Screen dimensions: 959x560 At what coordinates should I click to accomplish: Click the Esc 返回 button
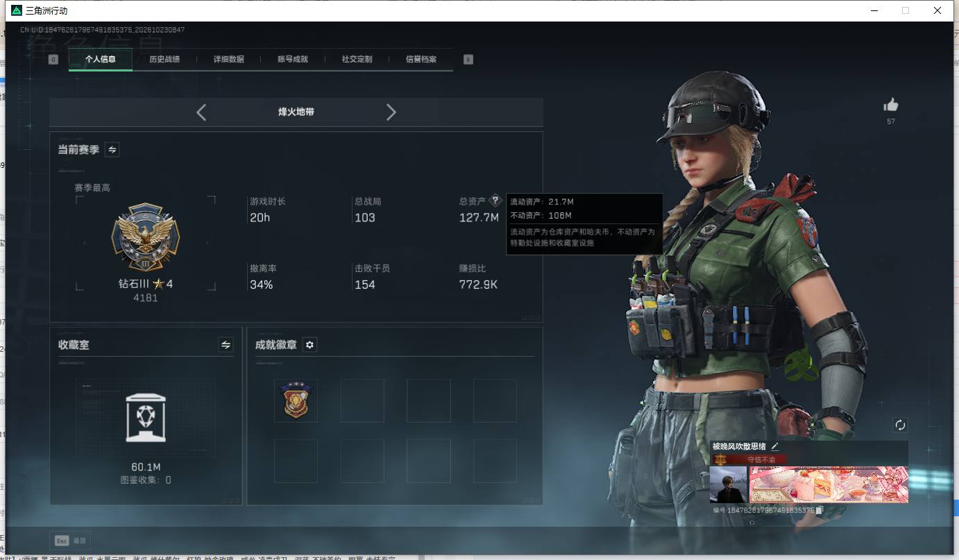[70, 541]
